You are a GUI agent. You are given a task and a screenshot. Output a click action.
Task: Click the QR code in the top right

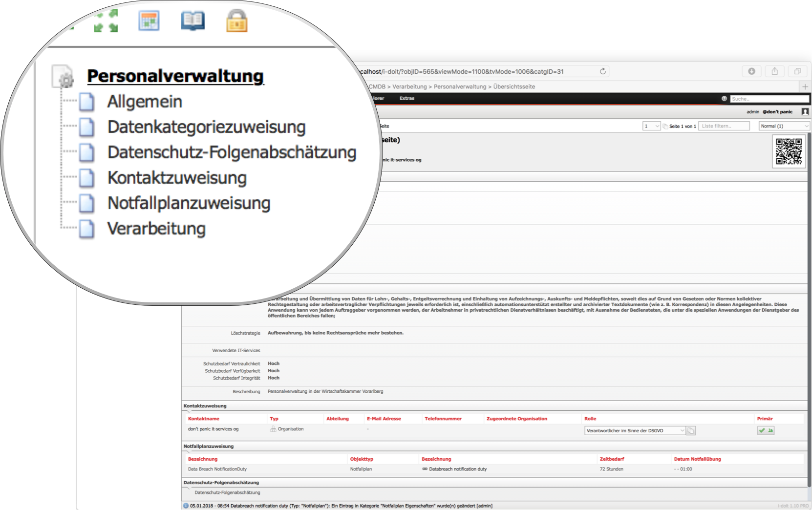[x=789, y=151]
